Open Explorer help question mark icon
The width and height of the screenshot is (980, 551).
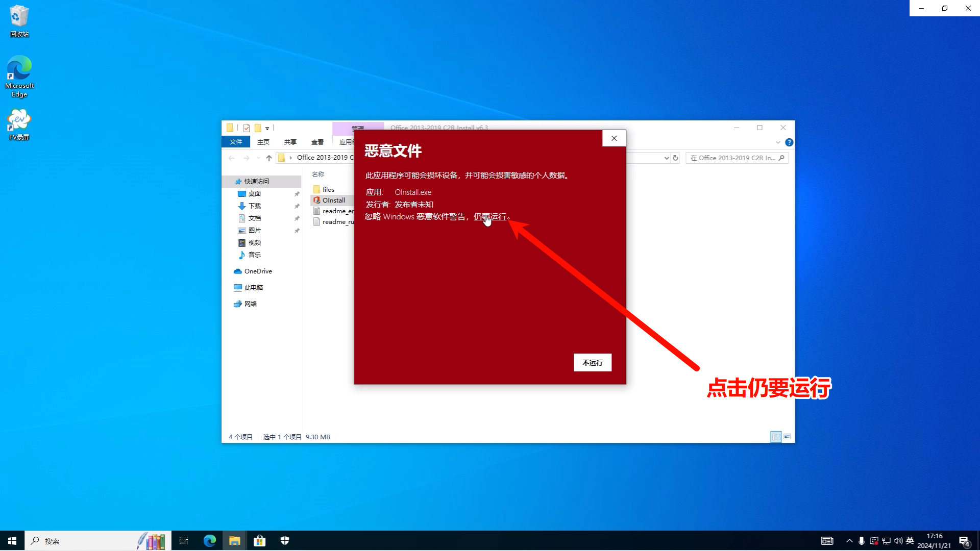coord(789,142)
